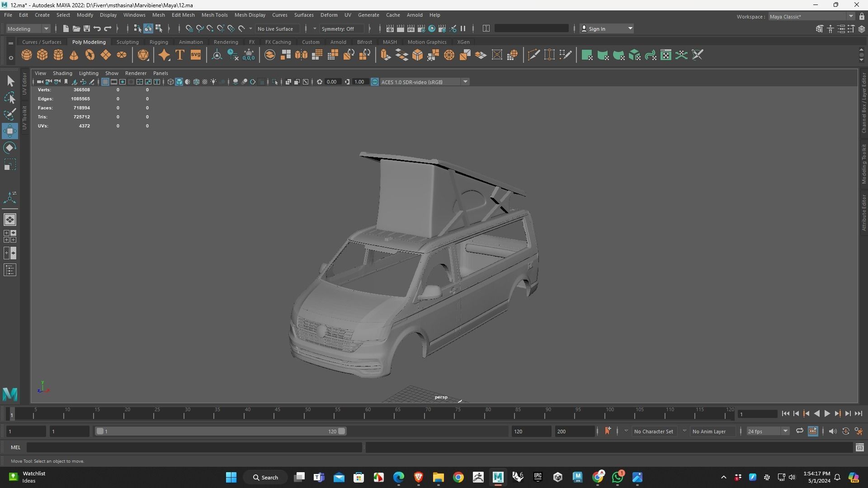Select the Polygon Cone shelf icon
The height and width of the screenshot is (488, 868).
(x=74, y=55)
